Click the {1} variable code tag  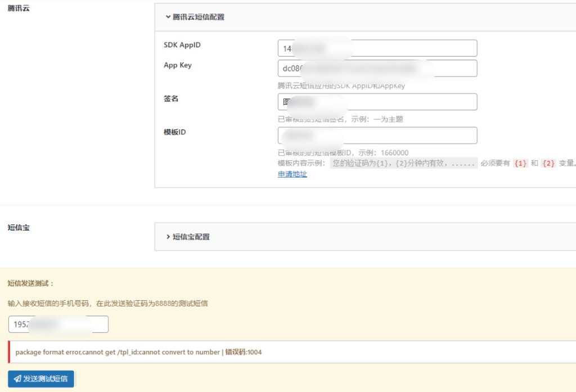pyautogui.click(x=520, y=163)
